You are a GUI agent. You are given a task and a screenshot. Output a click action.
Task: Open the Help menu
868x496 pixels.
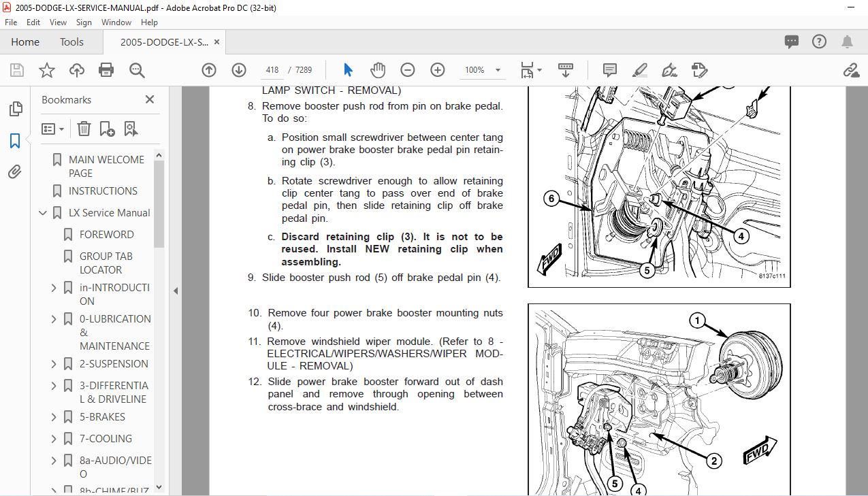coord(149,22)
